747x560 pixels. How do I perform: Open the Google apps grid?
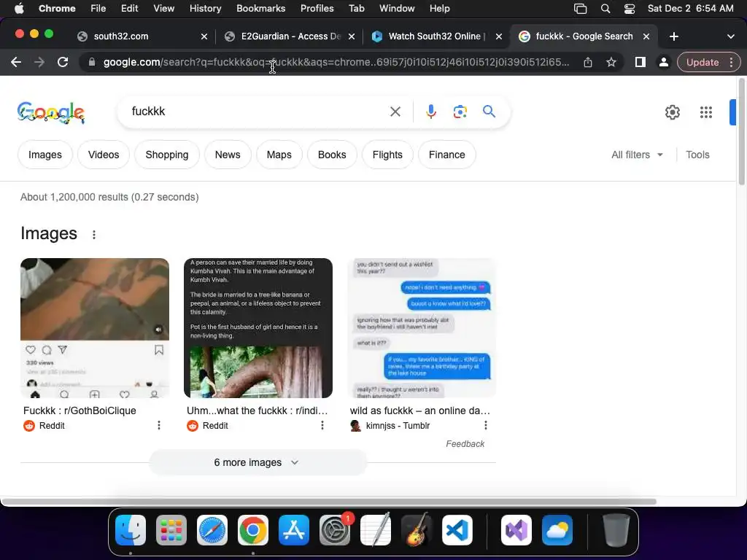tap(706, 112)
